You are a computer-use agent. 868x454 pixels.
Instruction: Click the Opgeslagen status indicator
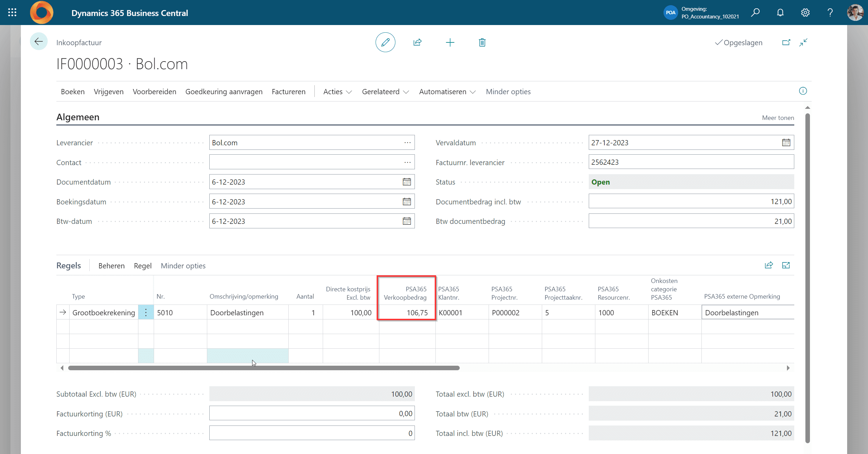739,43
